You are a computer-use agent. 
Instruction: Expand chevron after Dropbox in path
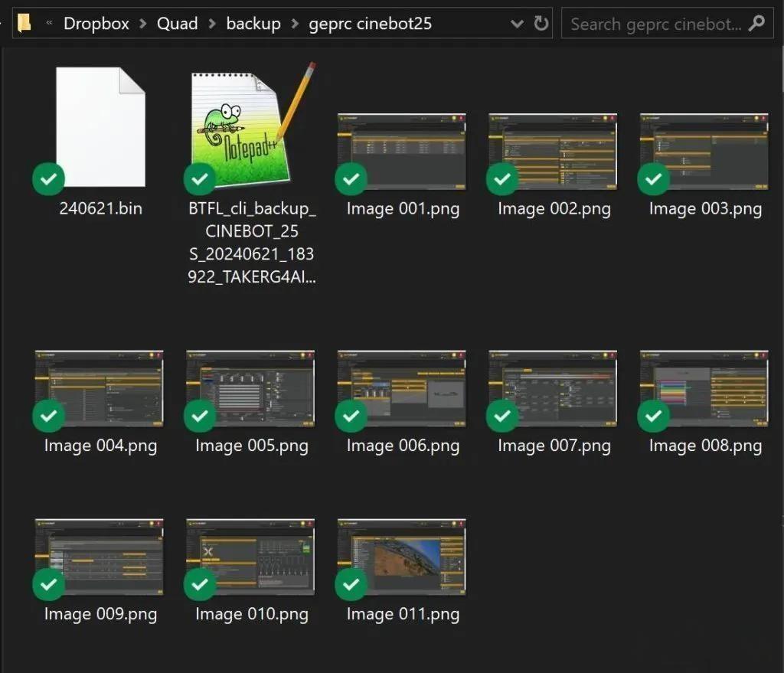(143, 24)
